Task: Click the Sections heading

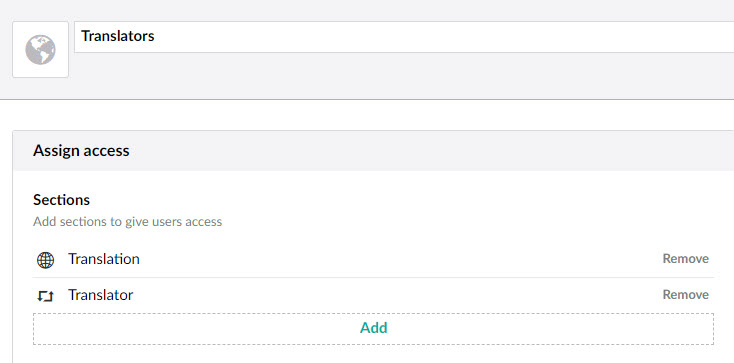Action: [x=61, y=200]
